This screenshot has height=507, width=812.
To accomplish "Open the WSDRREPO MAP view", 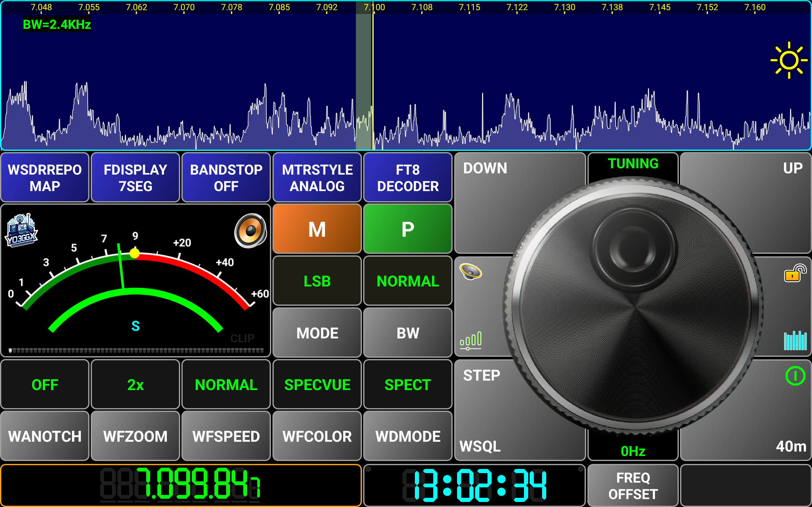I will (x=45, y=178).
